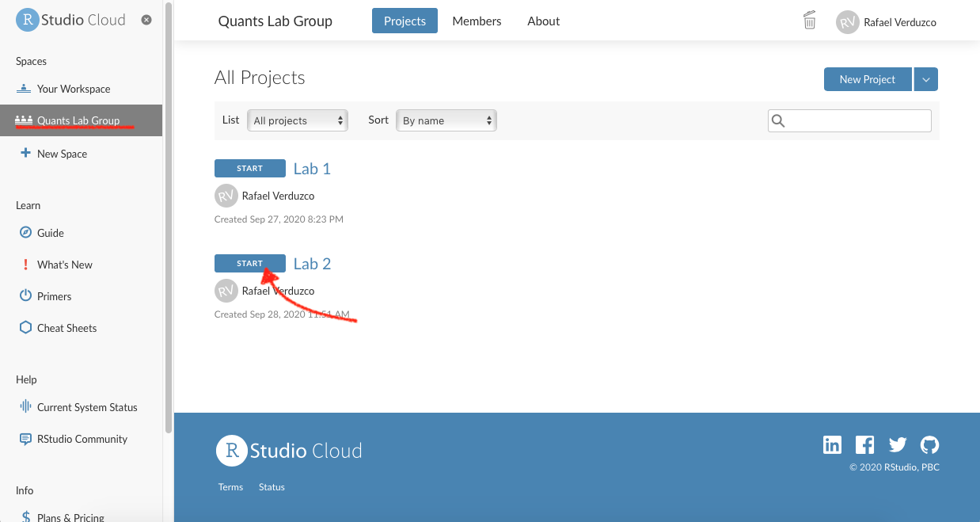The image size is (980, 522).
Task: Click the Plans & Pricing dollar icon
Action: coord(25,516)
